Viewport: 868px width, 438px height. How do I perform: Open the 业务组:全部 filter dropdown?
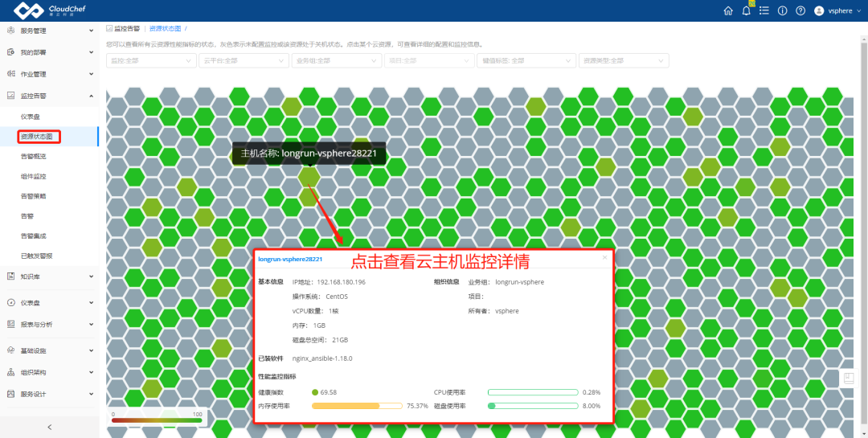click(337, 61)
